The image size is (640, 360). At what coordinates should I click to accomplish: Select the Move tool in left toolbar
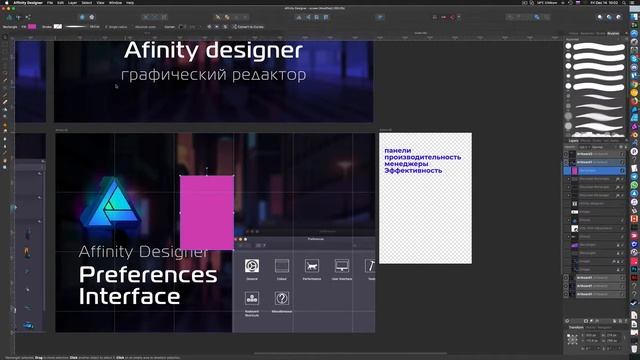tap(5, 38)
